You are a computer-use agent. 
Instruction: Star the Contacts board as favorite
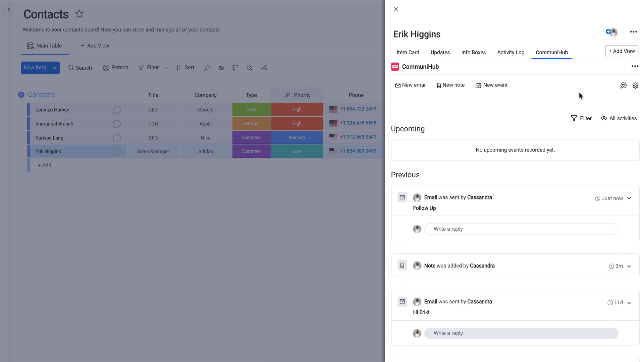79,14
